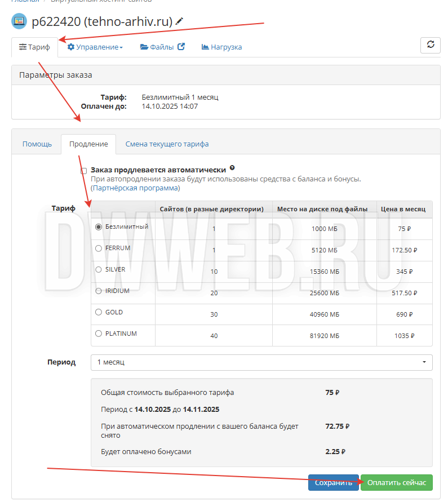Open the Период dropdown list
This screenshot has height=502, width=448.
[x=261, y=362]
